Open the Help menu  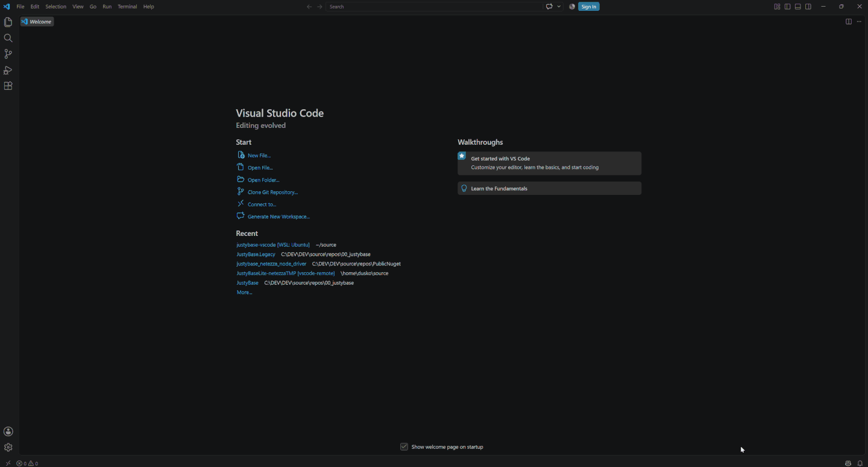(x=149, y=7)
